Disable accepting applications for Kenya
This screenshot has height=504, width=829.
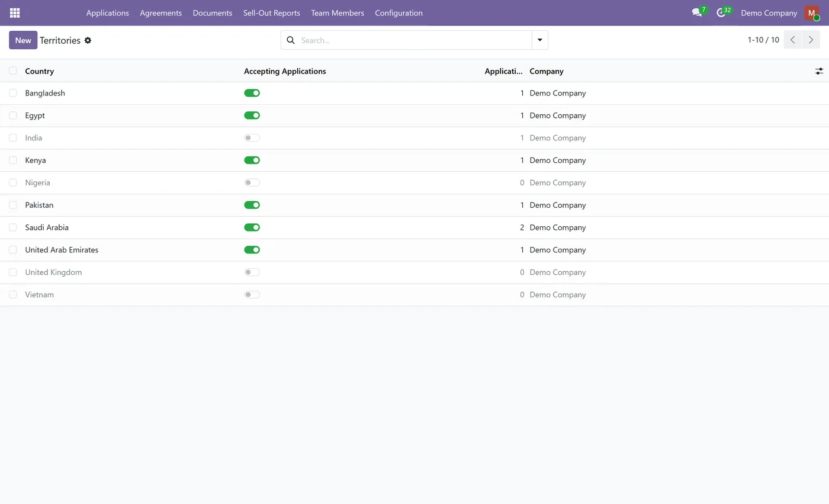252,160
